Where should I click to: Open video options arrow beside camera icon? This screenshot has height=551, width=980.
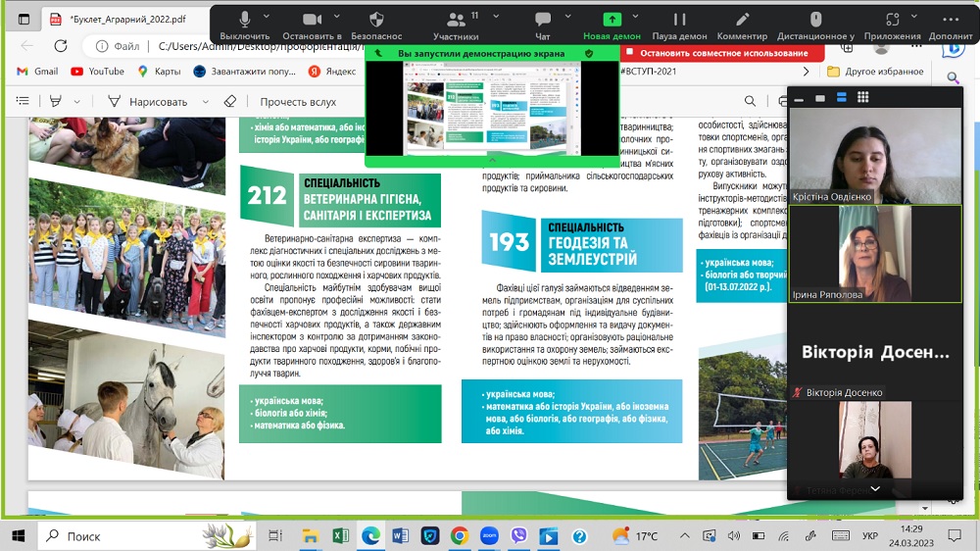(x=337, y=17)
